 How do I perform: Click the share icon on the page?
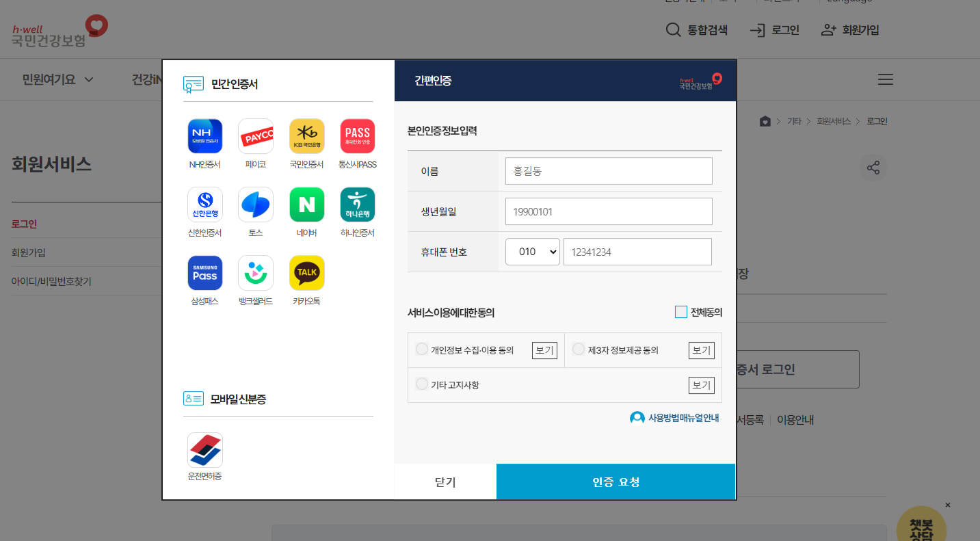pyautogui.click(x=873, y=168)
